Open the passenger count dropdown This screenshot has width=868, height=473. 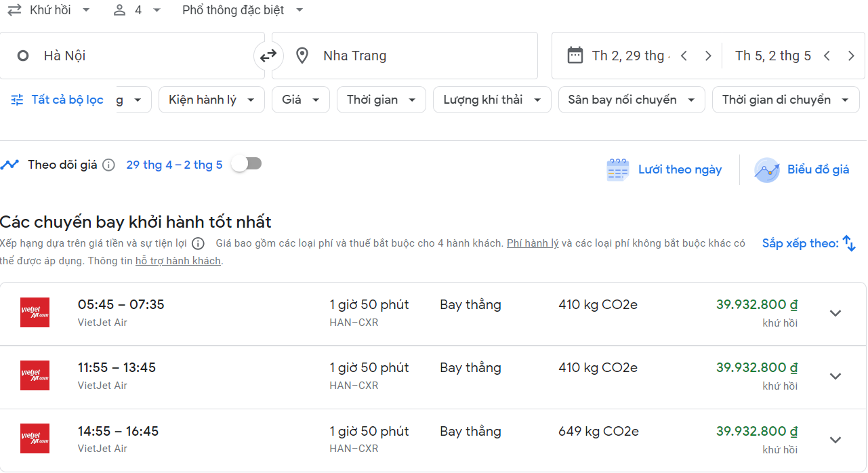click(x=138, y=10)
